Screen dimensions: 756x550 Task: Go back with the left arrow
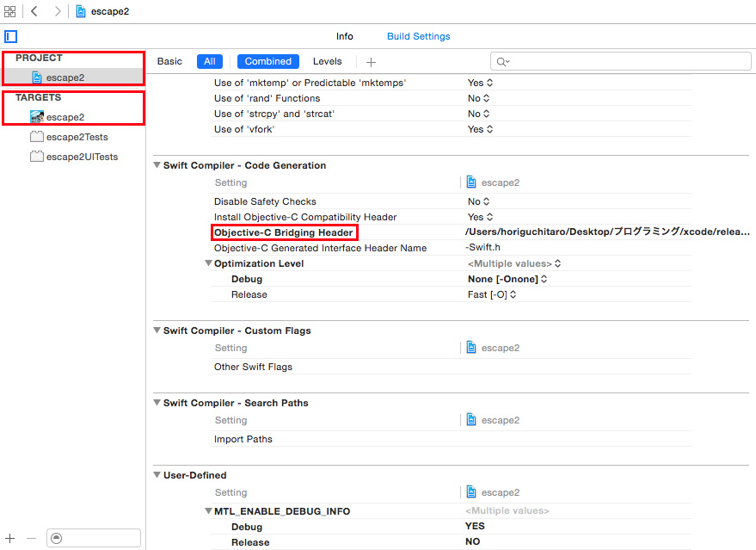(x=34, y=11)
